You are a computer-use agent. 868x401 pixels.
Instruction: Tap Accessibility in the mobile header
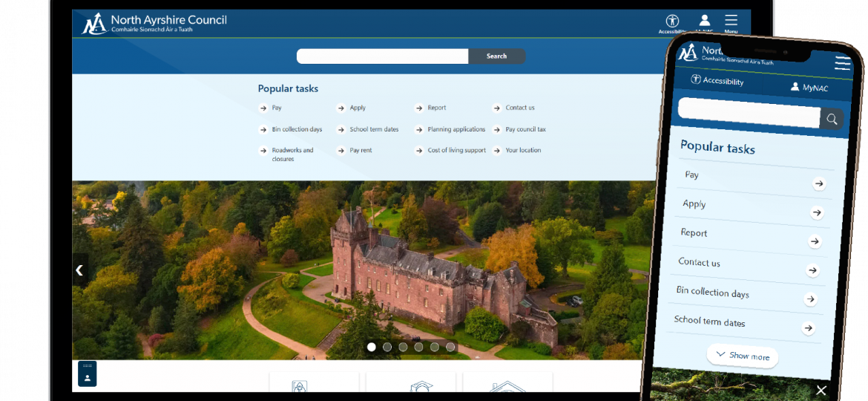pos(717,80)
